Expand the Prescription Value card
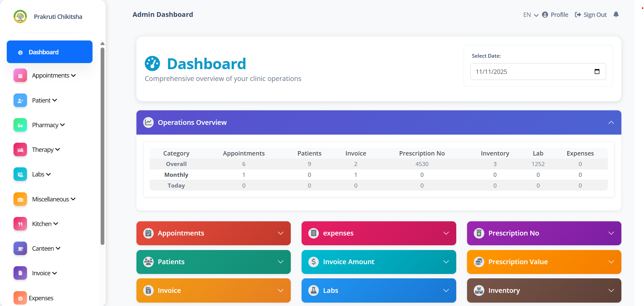The width and height of the screenshot is (644, 306). coord(611,262)
